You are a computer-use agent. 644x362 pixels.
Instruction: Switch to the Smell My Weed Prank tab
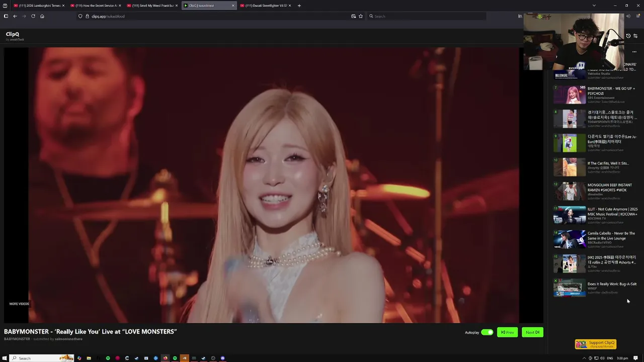[x=152, y=6]
